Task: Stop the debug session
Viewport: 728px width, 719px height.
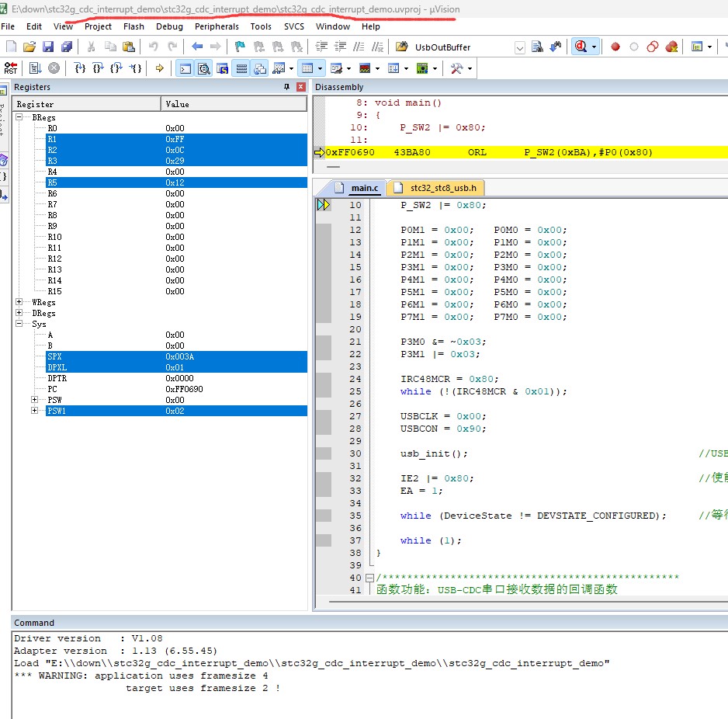Action: 581,47
